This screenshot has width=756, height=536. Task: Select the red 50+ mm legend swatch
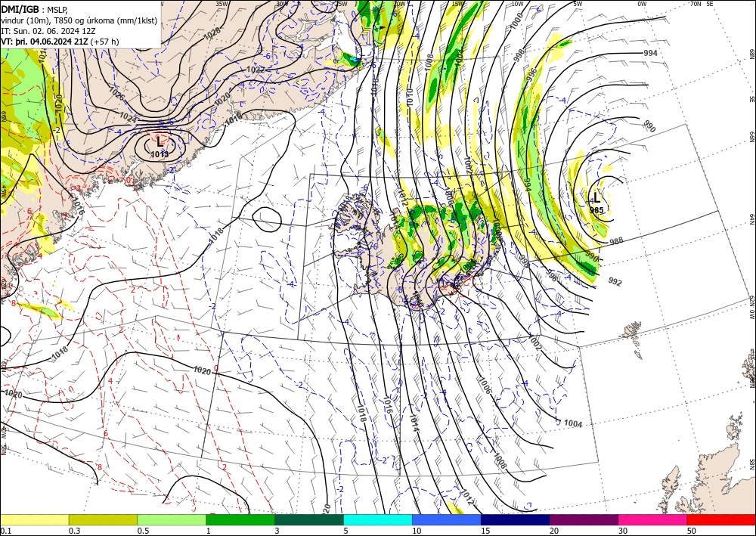[x=721, y=519]
